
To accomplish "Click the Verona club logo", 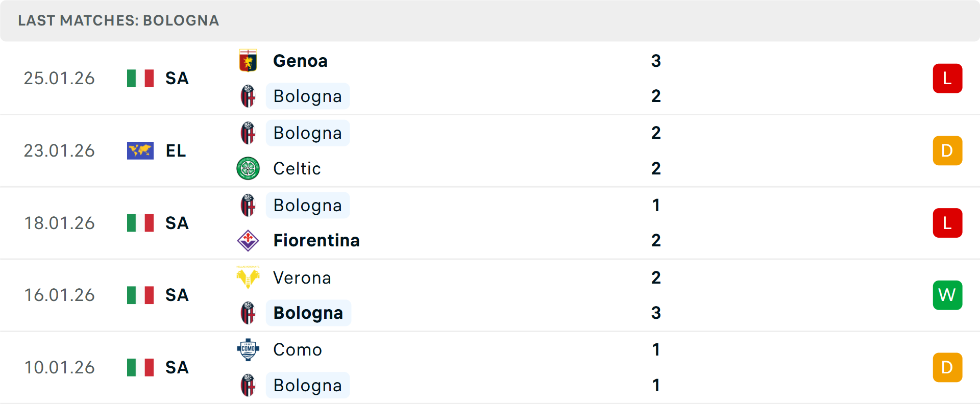I will pyautogui.click(x=248, y=277).
